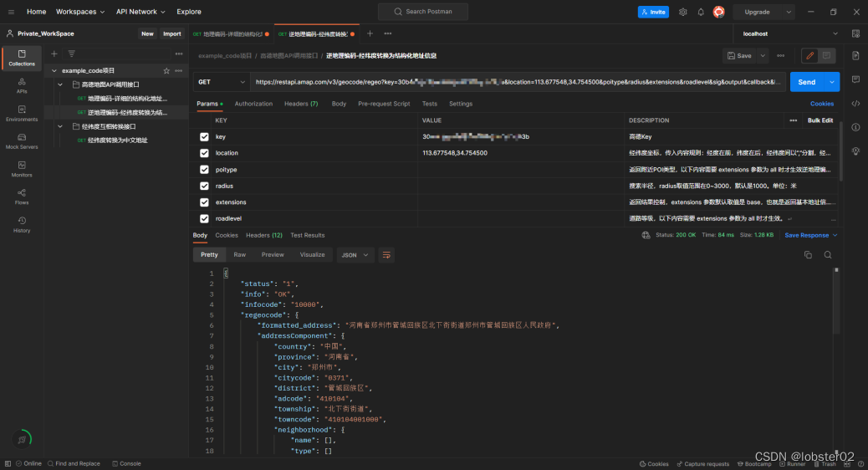Collapse the 高德地图API调用接口 folder
868x470 pixels.
pyautogui.click(x=60, y=84)
